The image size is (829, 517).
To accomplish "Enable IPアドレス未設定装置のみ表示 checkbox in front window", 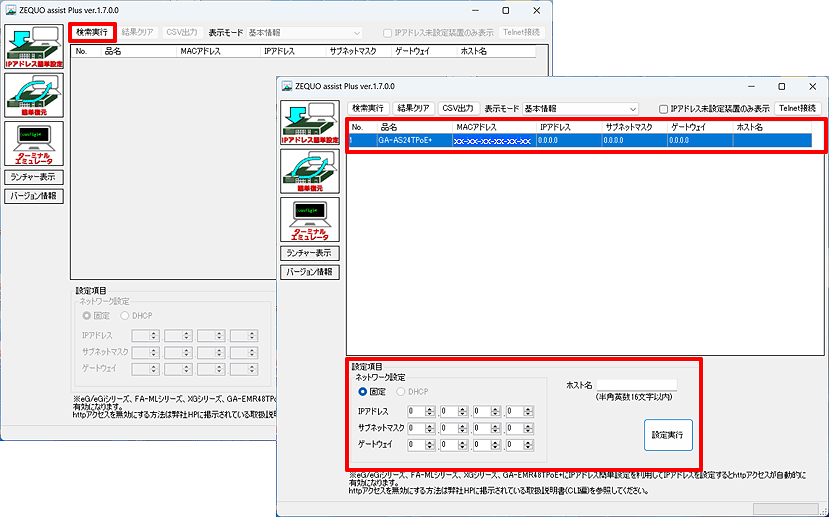I will (663, 109).
